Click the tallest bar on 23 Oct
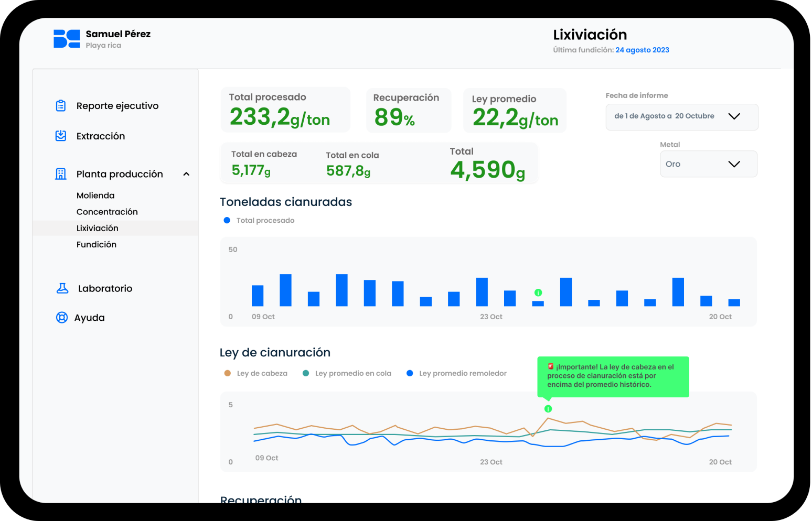 (482, 291)
